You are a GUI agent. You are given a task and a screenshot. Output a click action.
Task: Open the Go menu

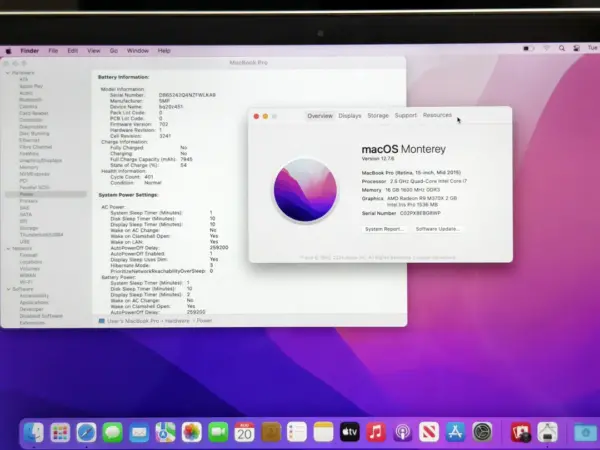pyautogui.click(x=114, y=51)
